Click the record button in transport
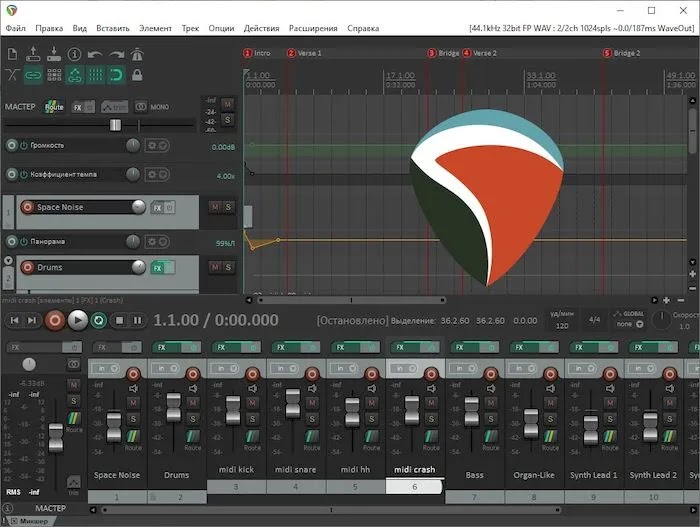Image resolution: width=700 pixels, height=527 pixels. pyautogui.click(x=55, y=320)
